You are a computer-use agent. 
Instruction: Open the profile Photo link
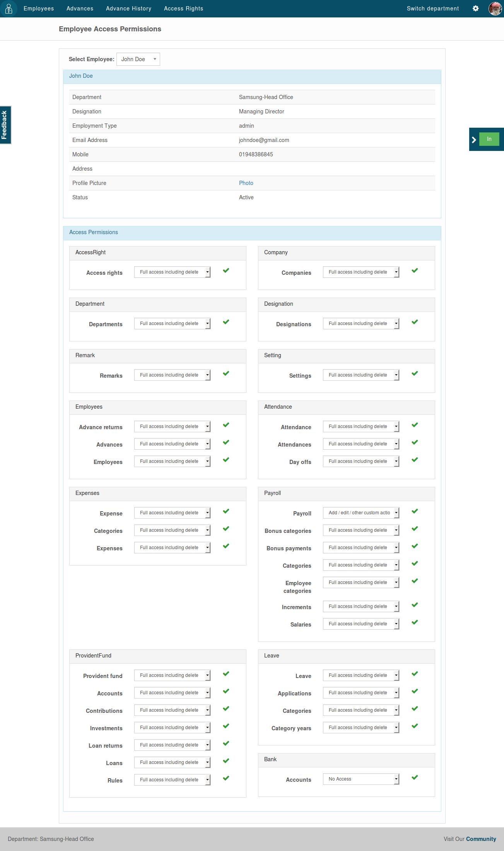[x=246, y=183]
